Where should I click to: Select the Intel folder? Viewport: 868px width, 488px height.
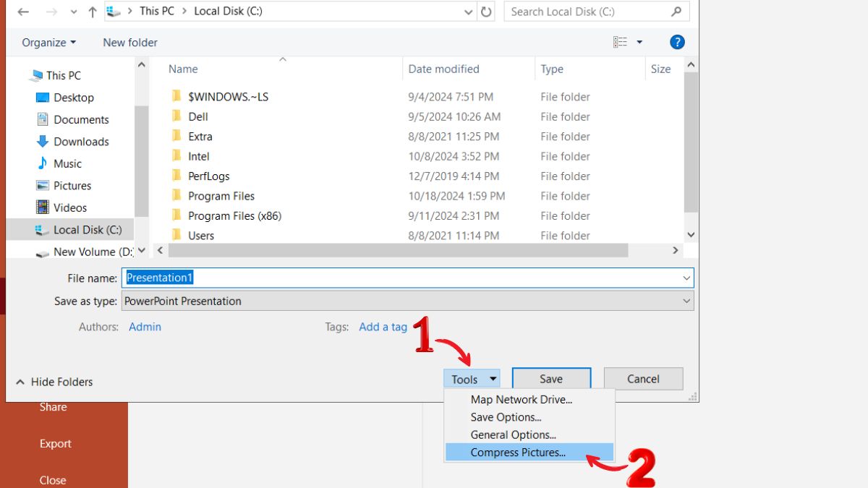point(199,156)
